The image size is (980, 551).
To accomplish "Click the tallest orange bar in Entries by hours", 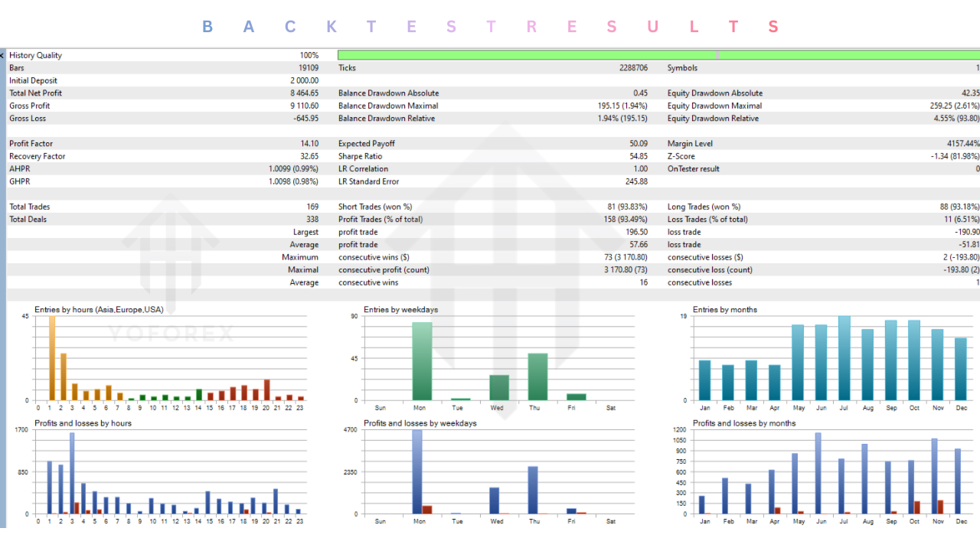I will tap(52, 358).
